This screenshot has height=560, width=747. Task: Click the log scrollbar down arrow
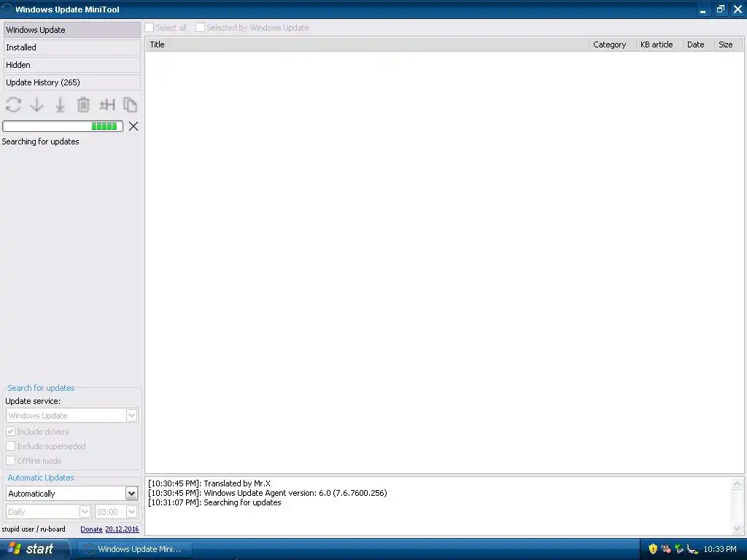(x=737, y=528)
